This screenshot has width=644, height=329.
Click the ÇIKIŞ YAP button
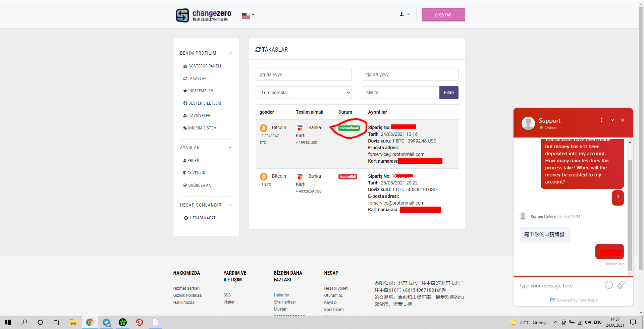tap(443, 15)
